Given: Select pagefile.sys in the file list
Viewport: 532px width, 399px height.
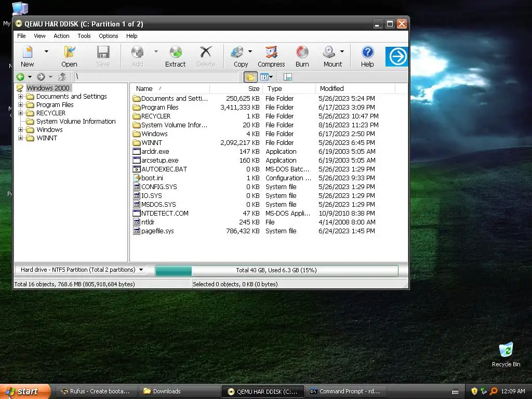Looking at the screenshot, I should 157,231.
